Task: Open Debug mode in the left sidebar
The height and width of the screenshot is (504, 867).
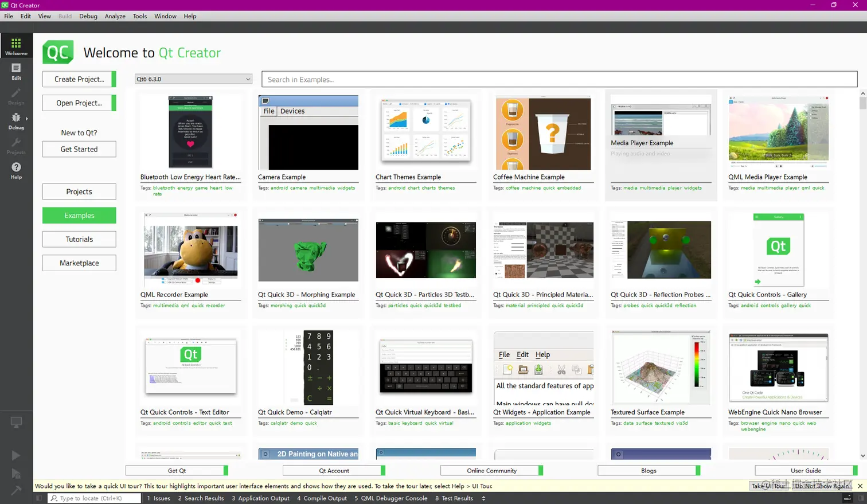Action: [16, 121]
